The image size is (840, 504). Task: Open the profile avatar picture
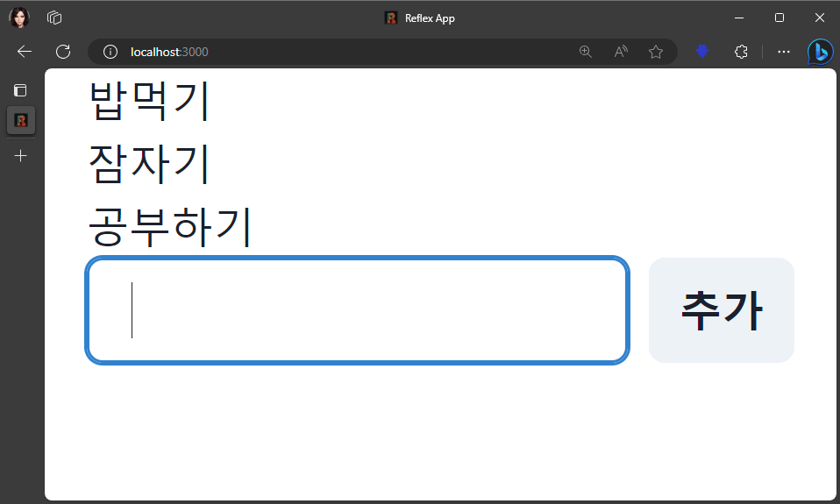(19, 18)
